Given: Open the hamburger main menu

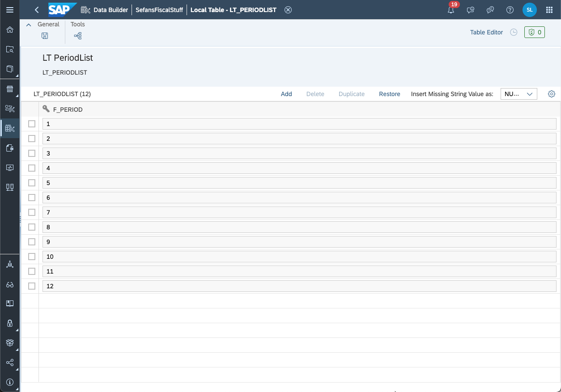Looking at the screenshot, I should click(x=10, y=10).
